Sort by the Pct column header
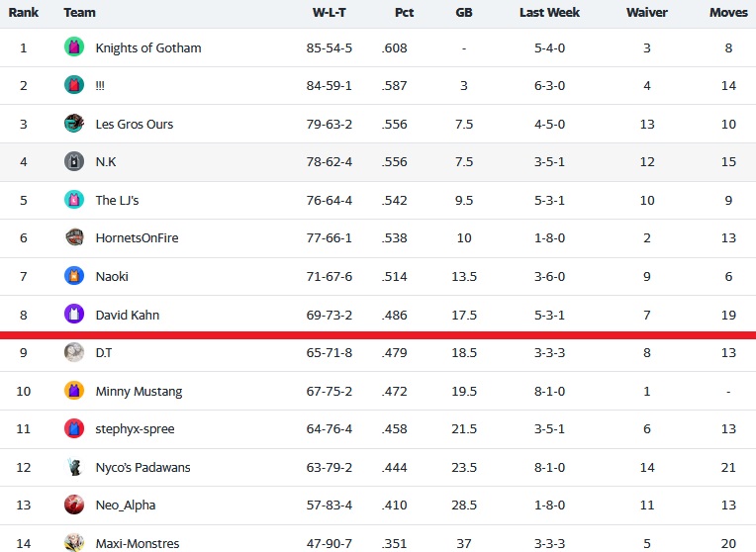756x552 pixels. pyautogui.click(x=404, y=13)
